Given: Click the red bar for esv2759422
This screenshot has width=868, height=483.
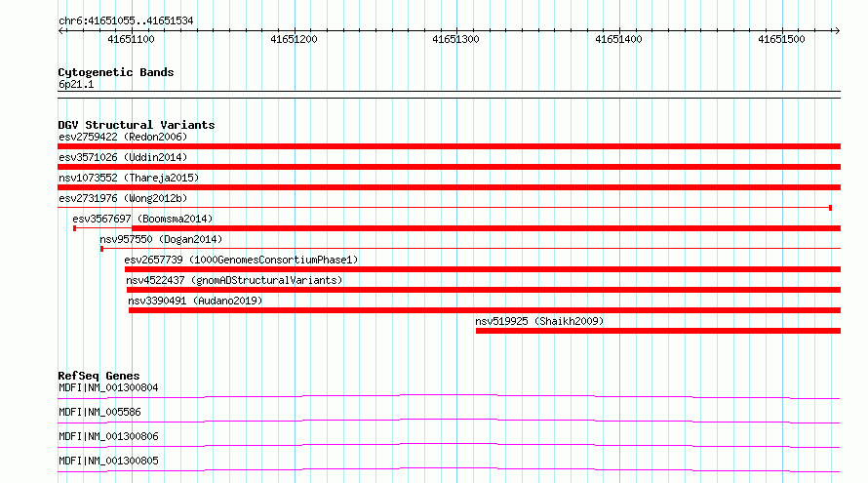Looking at the screenshot, I should tap(449, 146).
